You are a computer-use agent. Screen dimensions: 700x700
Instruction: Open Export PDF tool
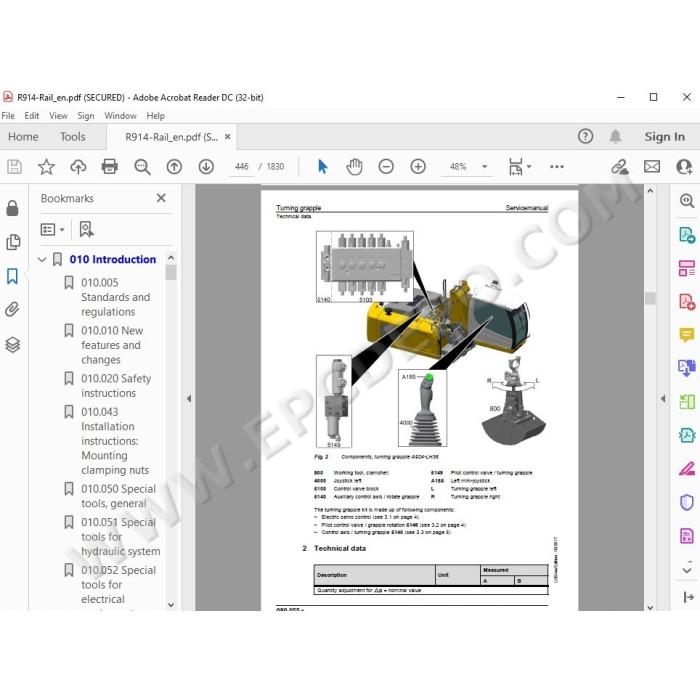[687, 235]
